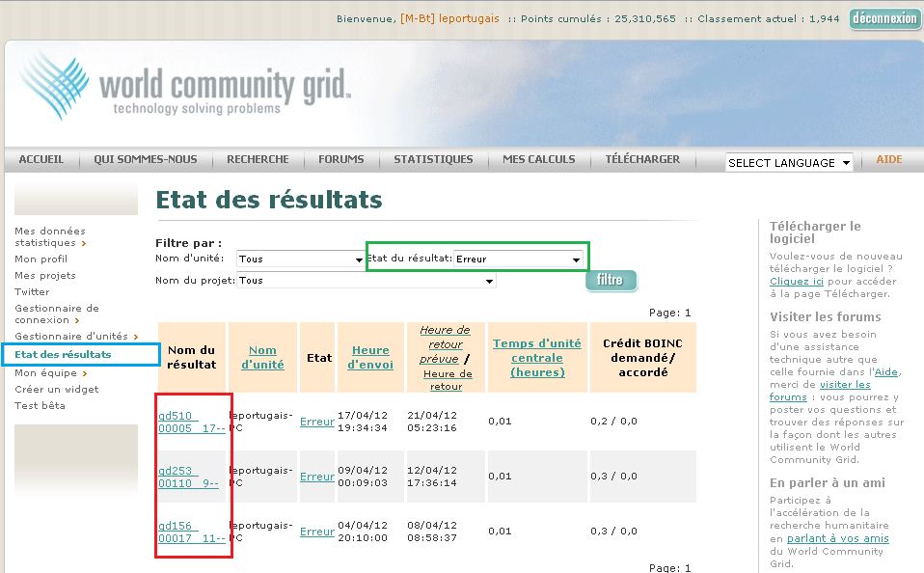Open the [M-Bt] leportugais profile link
The width and height of the screenshot is (924, 573).
[449, 19]
